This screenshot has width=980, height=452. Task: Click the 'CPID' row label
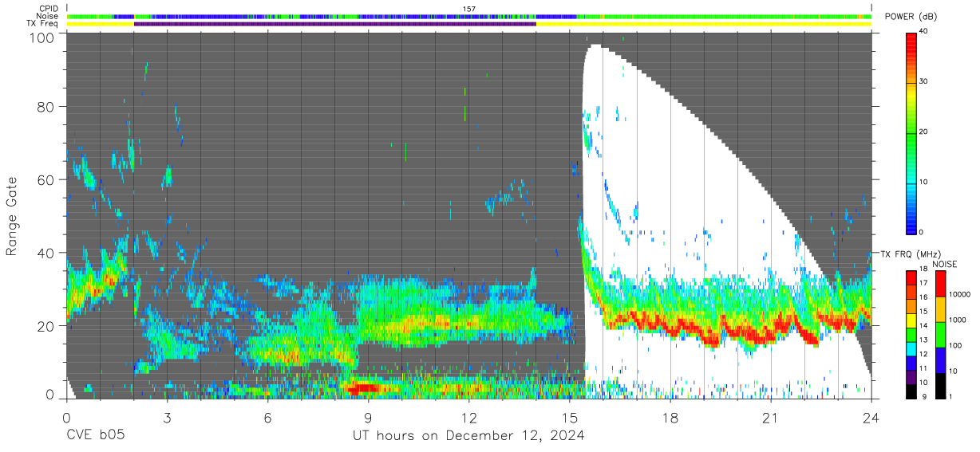coord(49,9)
